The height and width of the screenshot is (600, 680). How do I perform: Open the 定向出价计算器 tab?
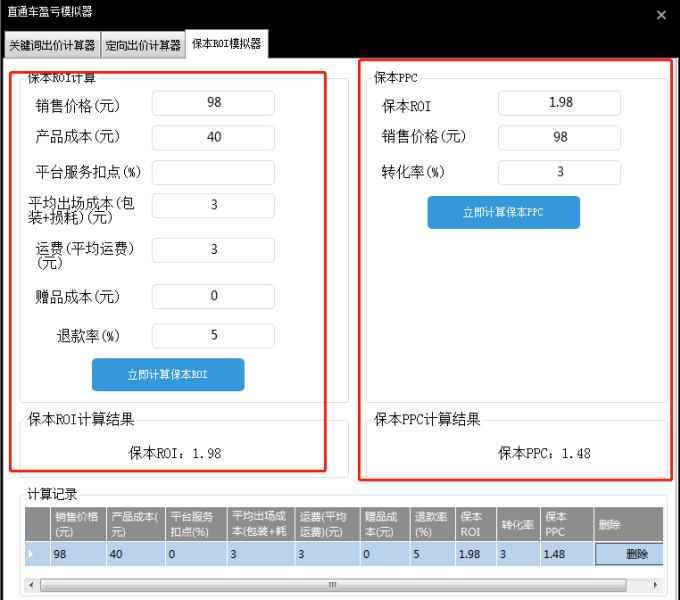[x=143, y=45]
